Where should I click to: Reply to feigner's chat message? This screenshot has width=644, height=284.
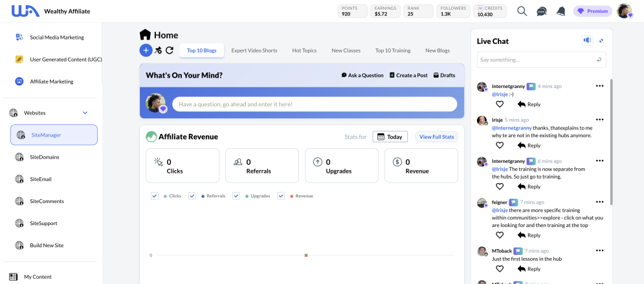click(529, 235)
